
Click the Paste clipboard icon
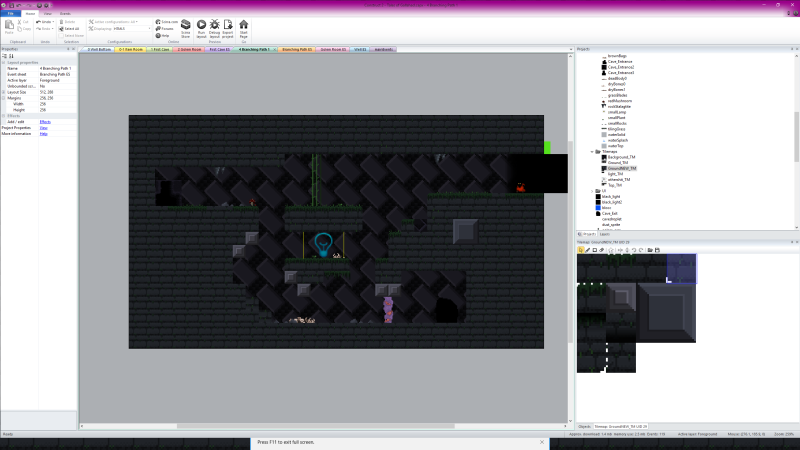click(x=9, y=27)
